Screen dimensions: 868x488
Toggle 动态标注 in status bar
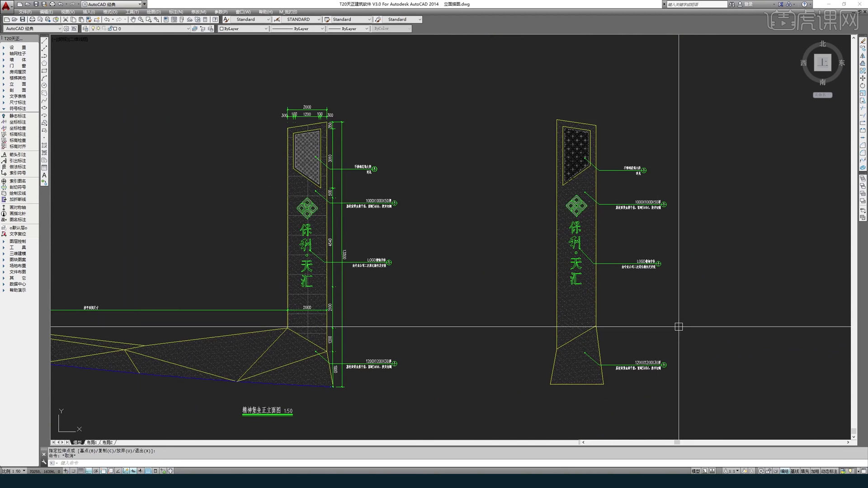point(829,471)
